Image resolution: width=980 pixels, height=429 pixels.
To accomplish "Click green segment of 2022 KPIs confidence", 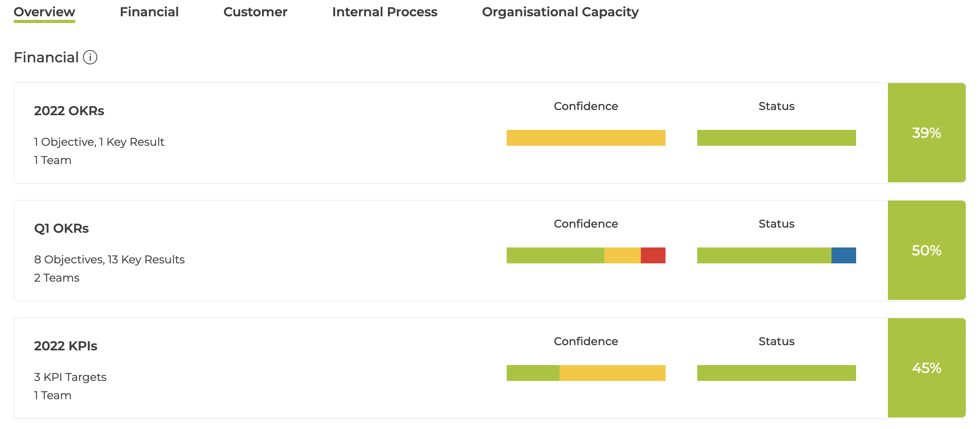I will click(x=533, y=373).
